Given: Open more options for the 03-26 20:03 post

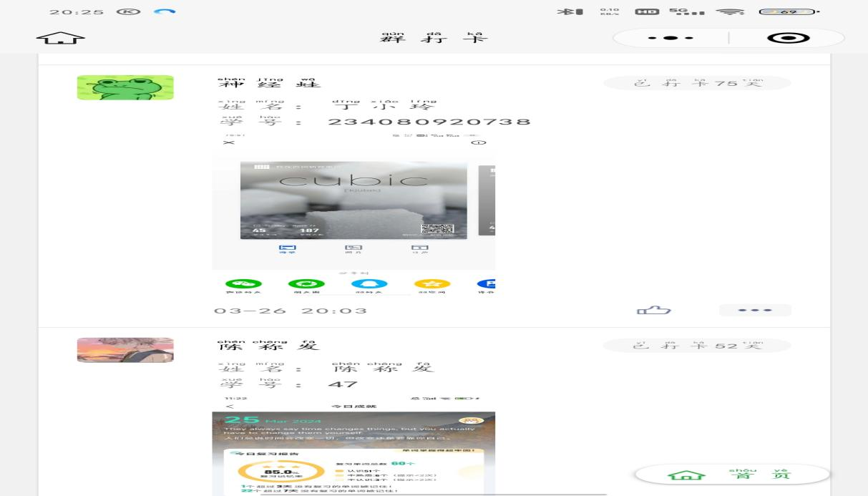Looking at the screenshot, I should pyautogui.click(x=755, y=310).
